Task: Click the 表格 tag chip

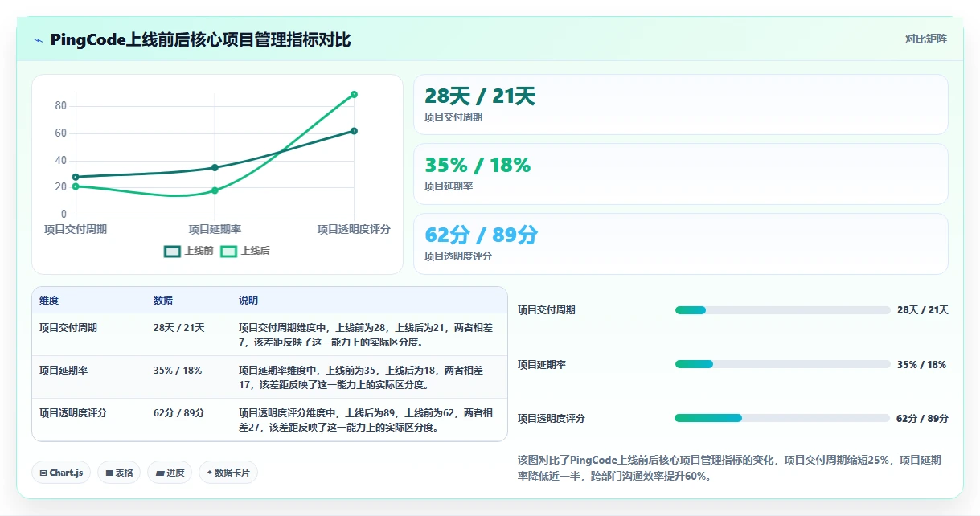Action: [119, 473]
